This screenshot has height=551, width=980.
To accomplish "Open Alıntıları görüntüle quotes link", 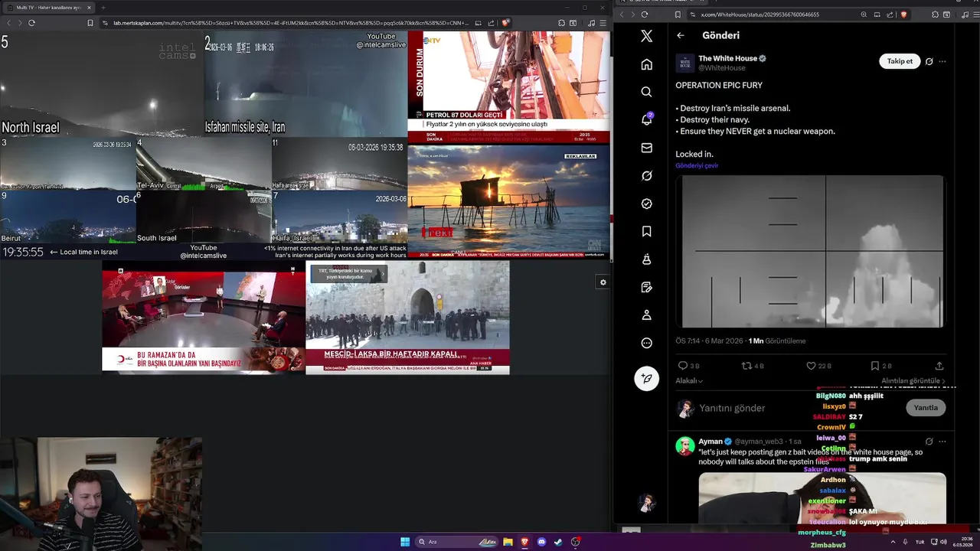I will tap(913, 380).
